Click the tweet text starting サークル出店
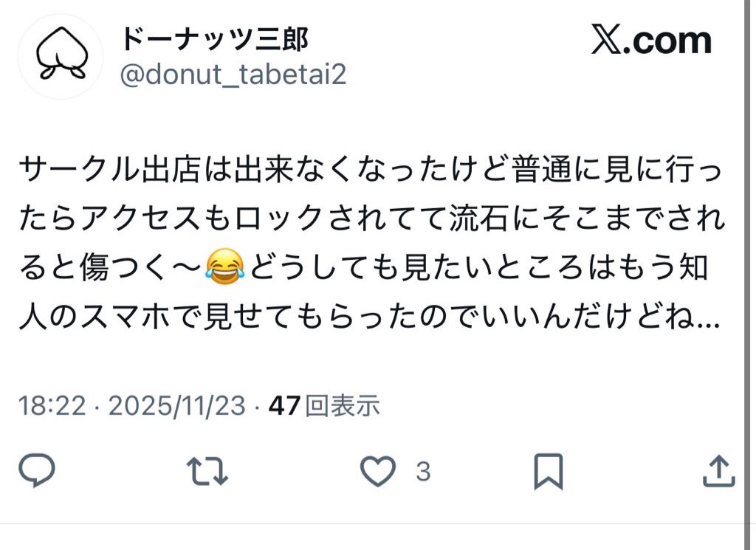Image resolution: width=756 pixels, height=550 pixels. pos(371,170)
